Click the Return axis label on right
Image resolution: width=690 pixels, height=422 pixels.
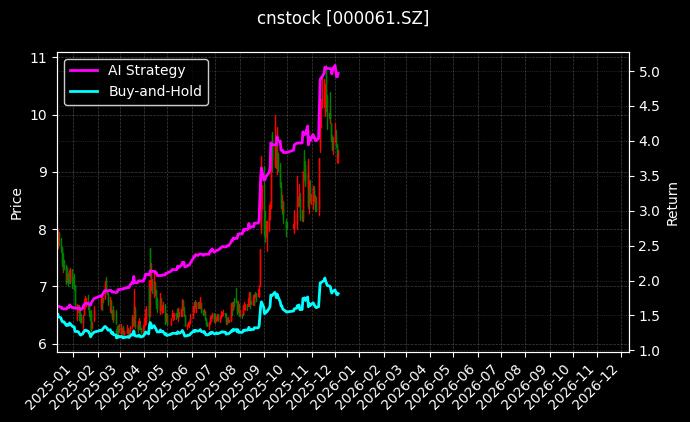(673, 202)
